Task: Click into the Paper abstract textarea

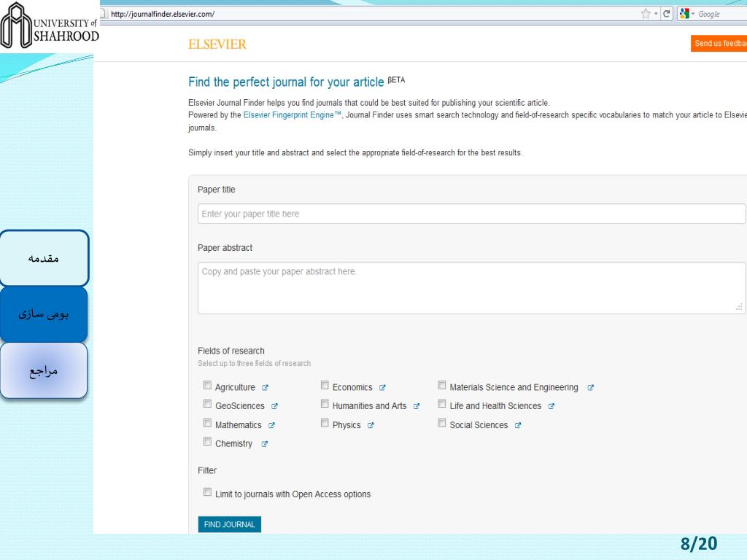Action: click(471, 288)
